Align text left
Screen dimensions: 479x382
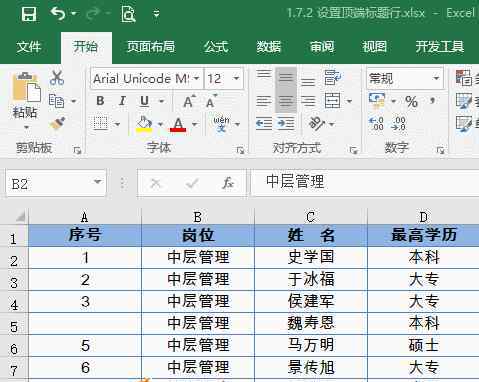click(264, 101)
